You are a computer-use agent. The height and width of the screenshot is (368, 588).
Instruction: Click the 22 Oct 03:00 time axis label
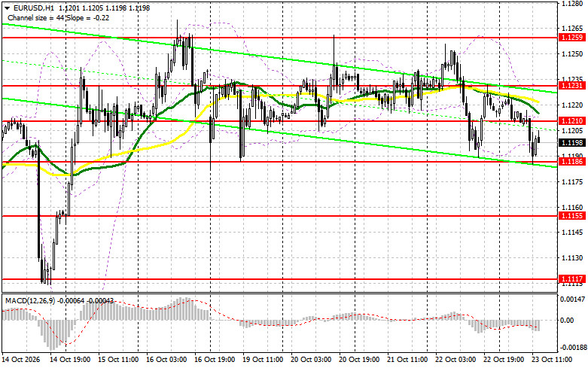(x=455, y=360)
